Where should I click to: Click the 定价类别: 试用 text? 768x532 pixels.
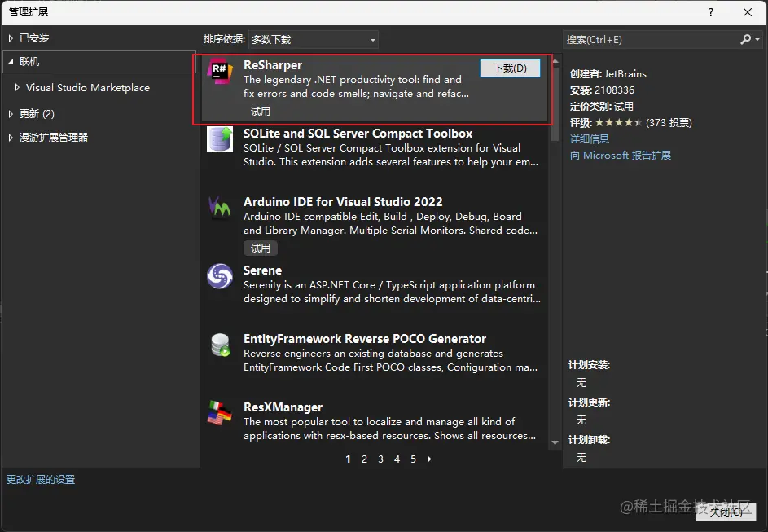click(602, 106)
